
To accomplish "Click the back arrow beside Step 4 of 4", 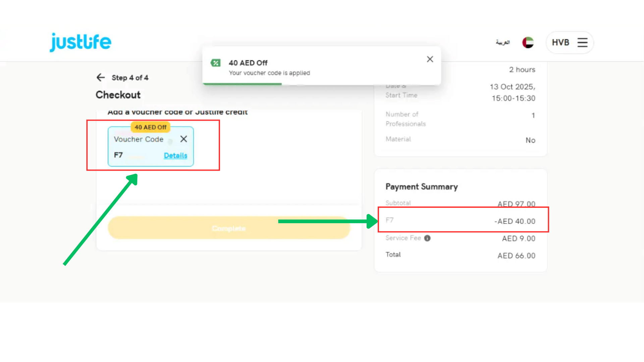I will 100,77.
